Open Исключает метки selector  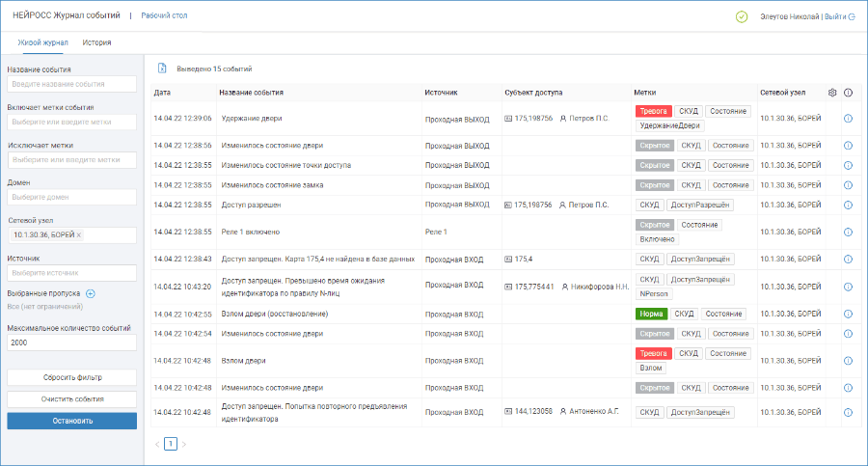72,159
